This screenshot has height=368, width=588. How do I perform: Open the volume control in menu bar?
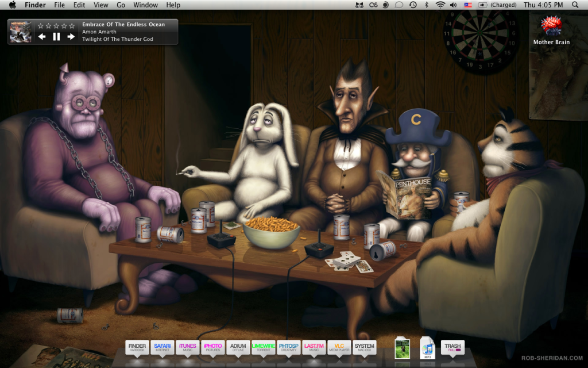point(454,5)
